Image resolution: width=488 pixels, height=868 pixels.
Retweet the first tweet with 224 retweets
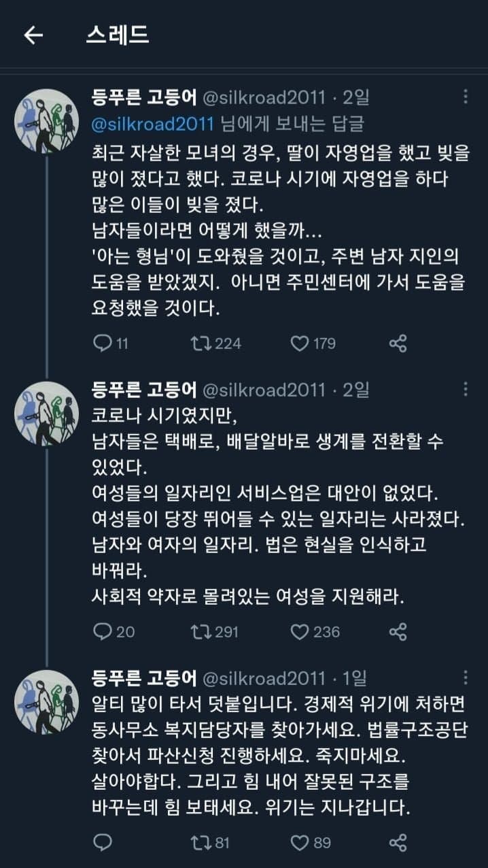tap(201, 344)
